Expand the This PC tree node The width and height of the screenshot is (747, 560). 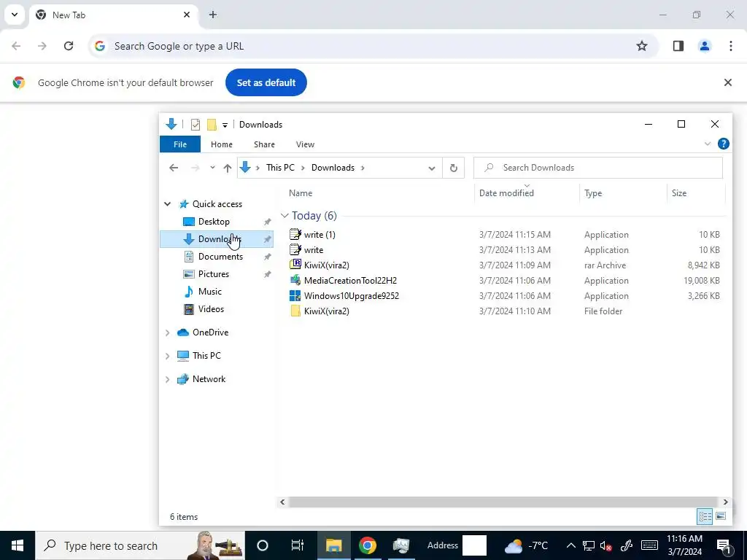[x=167, y=356]
